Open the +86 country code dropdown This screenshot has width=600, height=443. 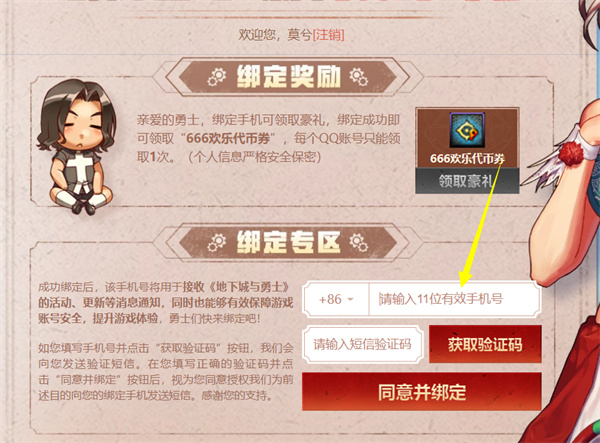click(336, 299)
